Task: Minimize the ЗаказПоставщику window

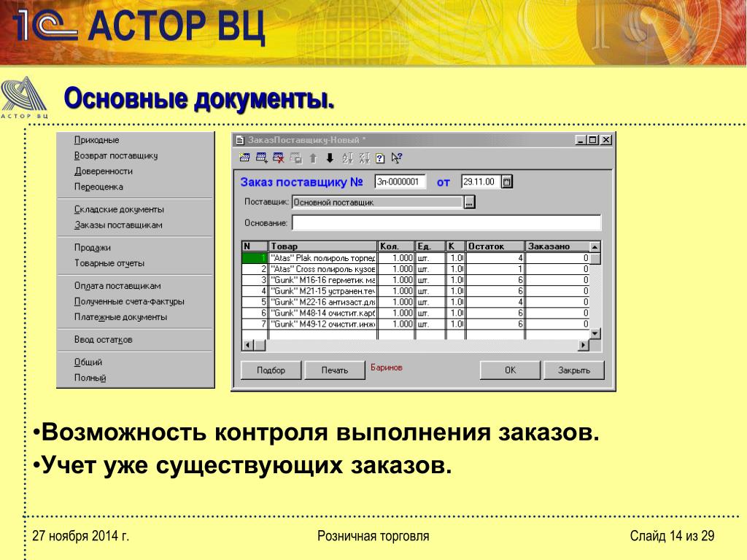Action: [x=580, y=140]
